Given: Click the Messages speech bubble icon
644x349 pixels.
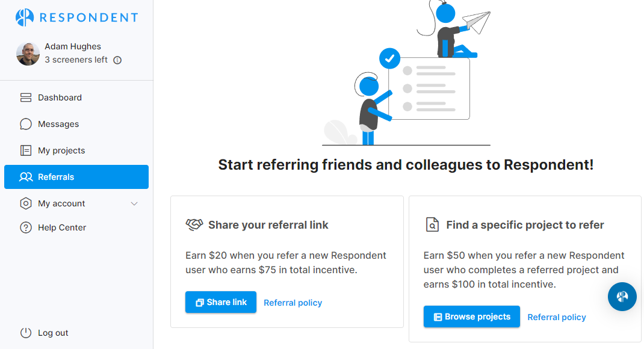Looking at the screenshot, I should (26, 124).
